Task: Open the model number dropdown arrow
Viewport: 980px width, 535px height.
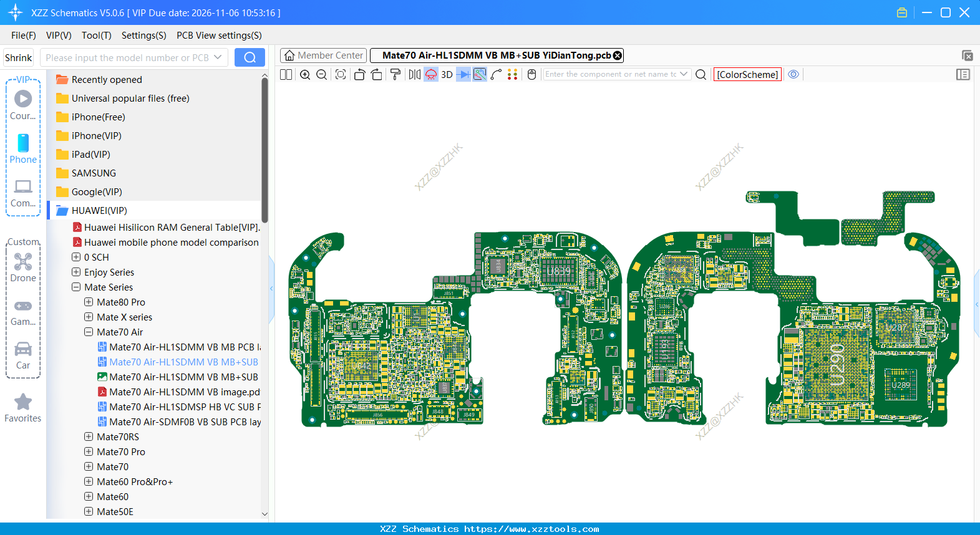Action: click(218, 57)
